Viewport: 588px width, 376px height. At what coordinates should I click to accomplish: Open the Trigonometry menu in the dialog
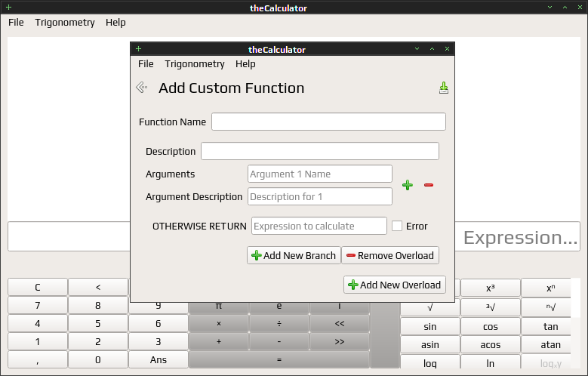(x=195, y=63)
